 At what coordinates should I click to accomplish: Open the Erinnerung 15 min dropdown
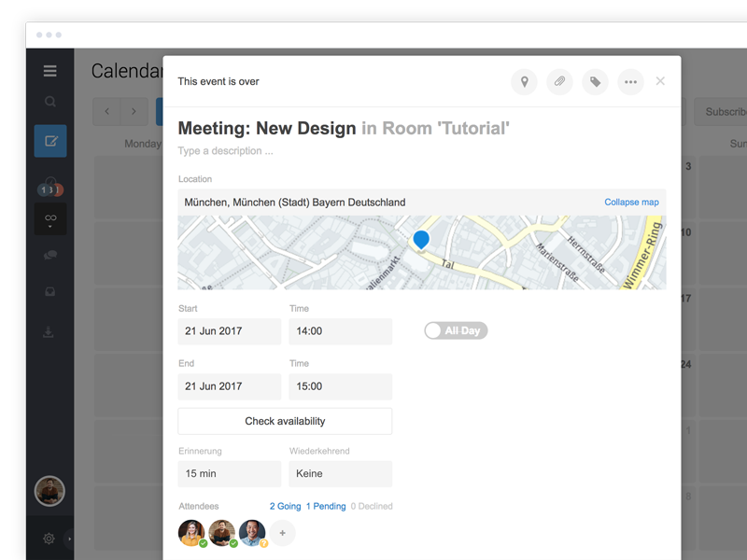(x=229, y=473)
